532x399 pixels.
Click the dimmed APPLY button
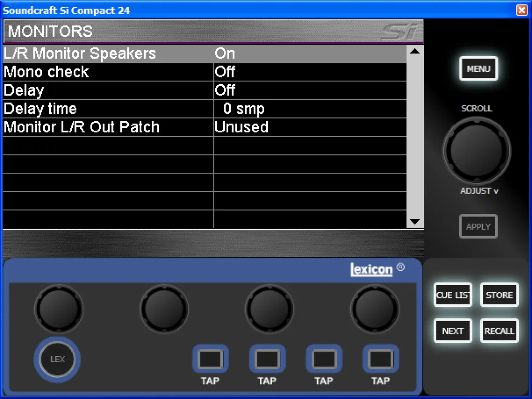click(x=478, y=226)
